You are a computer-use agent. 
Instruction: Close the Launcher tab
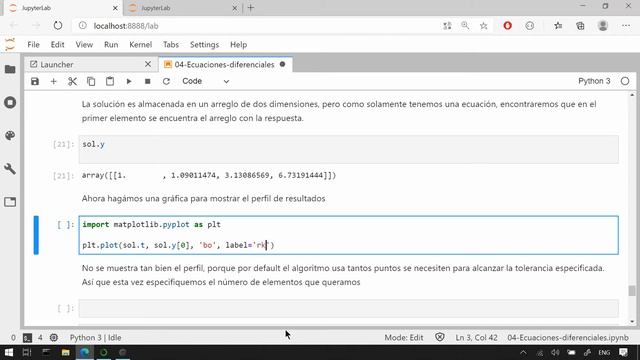[x=148, y=64]
